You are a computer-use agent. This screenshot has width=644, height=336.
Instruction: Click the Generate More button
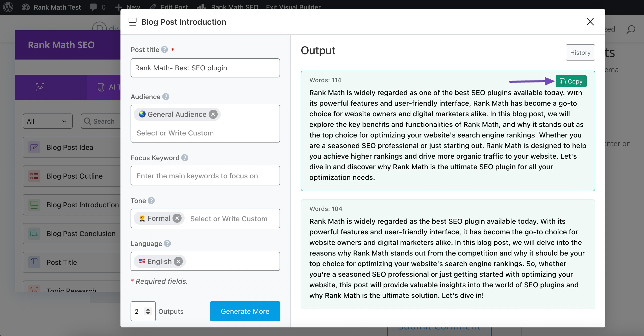coord(245,311)
